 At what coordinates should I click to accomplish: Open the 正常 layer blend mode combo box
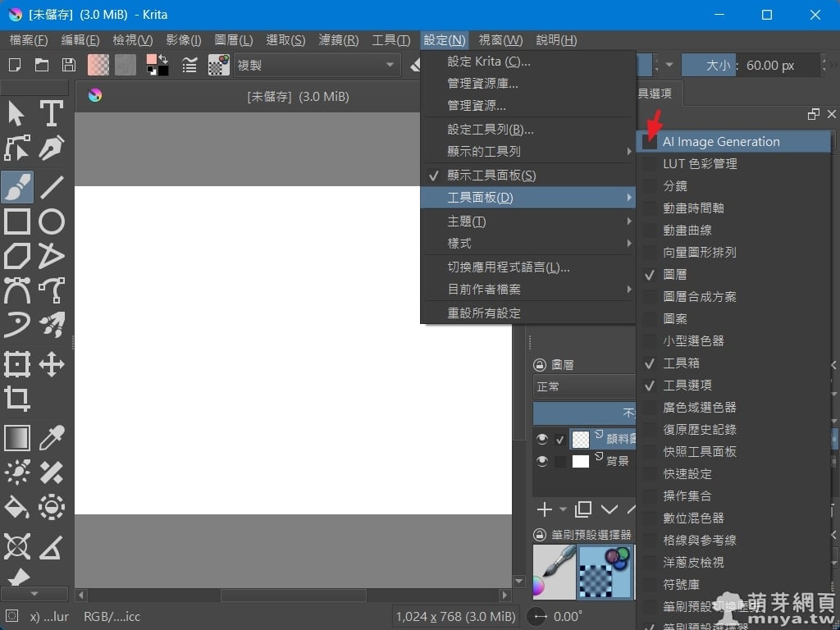pos(582,386)
